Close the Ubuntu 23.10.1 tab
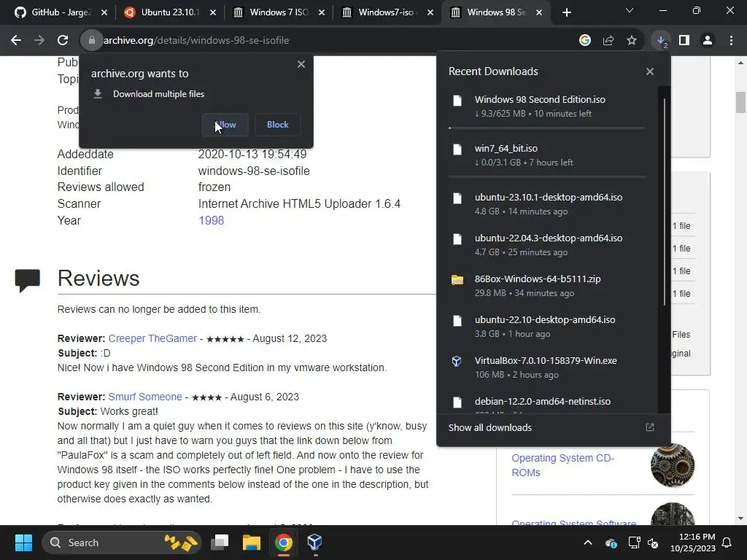747x560 pixels. coord(213,12)
